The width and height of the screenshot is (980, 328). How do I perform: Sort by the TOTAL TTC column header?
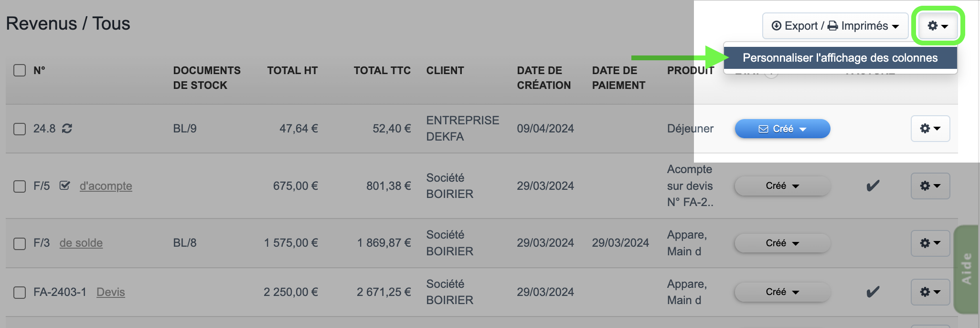382,70
